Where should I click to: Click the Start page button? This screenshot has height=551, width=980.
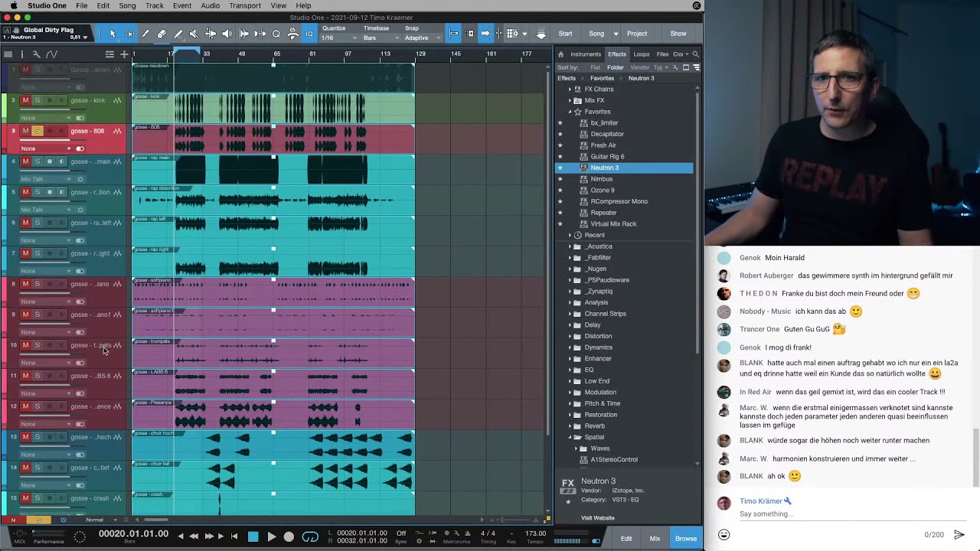coord(565,34)
